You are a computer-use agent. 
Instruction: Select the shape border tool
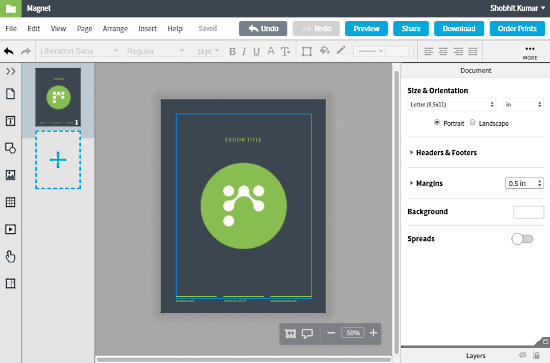307,52
